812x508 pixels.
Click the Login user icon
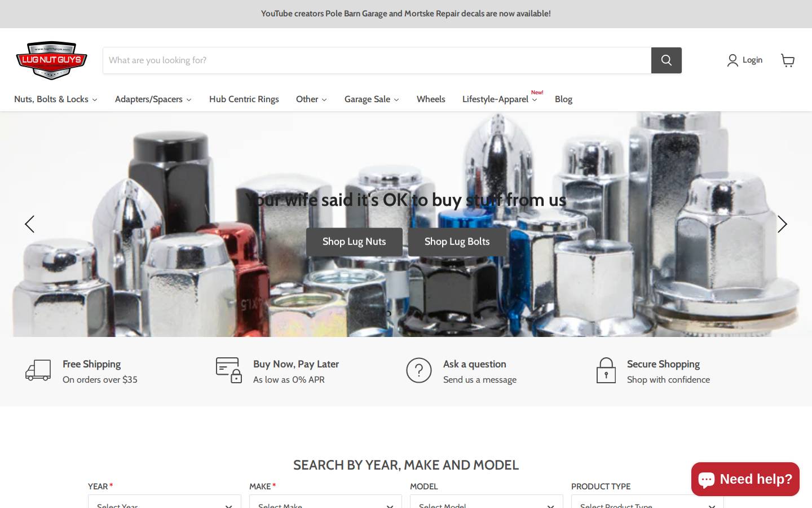(732, 60)
